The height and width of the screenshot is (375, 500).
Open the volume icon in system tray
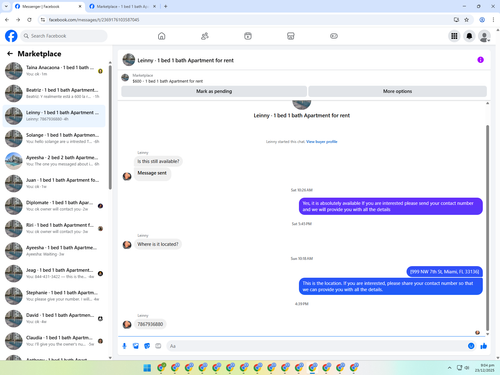[467, 368]
